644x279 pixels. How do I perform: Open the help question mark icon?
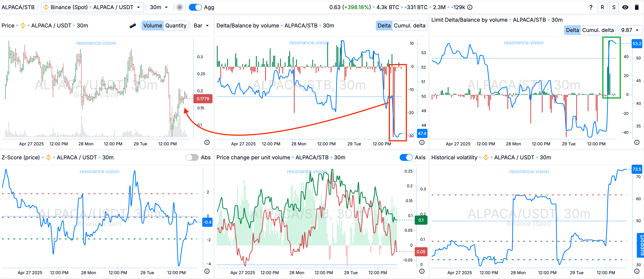tap(591, 7)
